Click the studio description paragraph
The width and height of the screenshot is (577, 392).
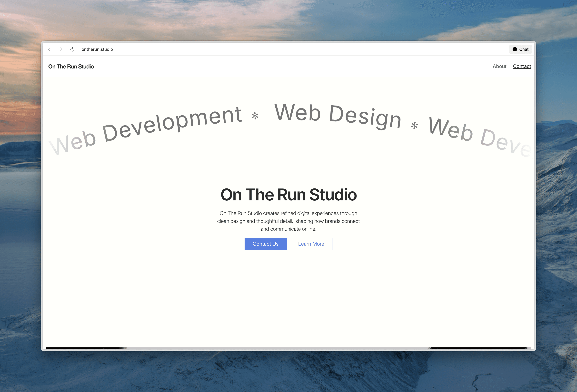click(x=288, y=221)
